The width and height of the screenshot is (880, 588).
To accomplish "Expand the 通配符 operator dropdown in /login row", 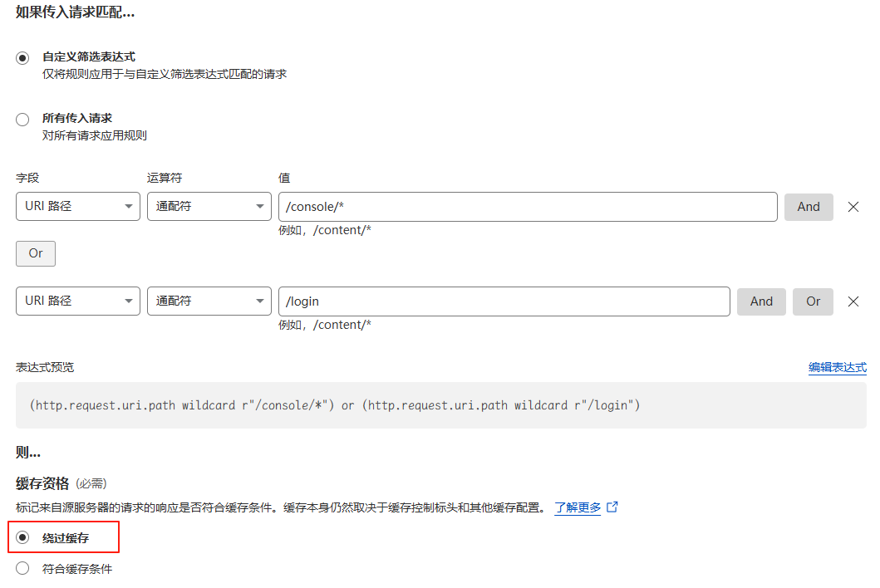I will click(x=209, y=301).
